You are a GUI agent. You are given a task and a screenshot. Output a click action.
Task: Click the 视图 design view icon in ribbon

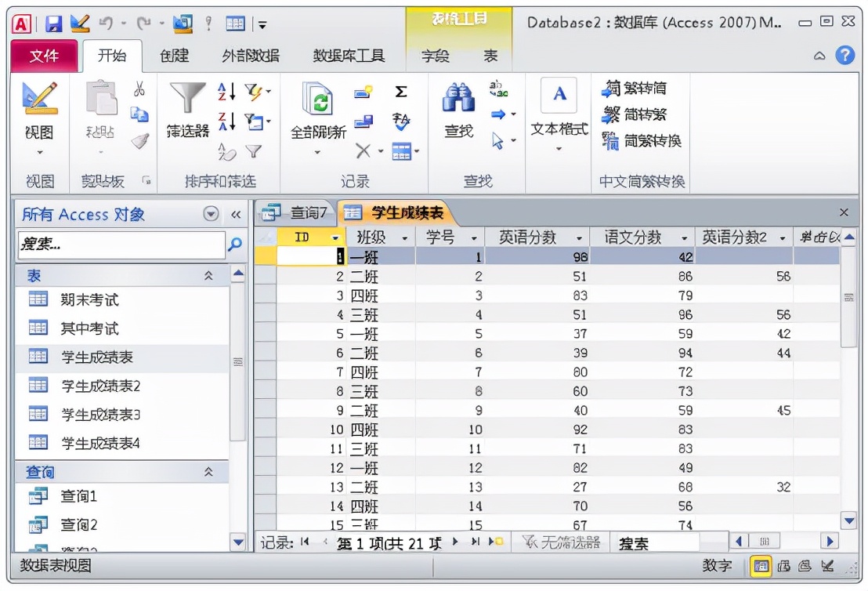(39, 96)
